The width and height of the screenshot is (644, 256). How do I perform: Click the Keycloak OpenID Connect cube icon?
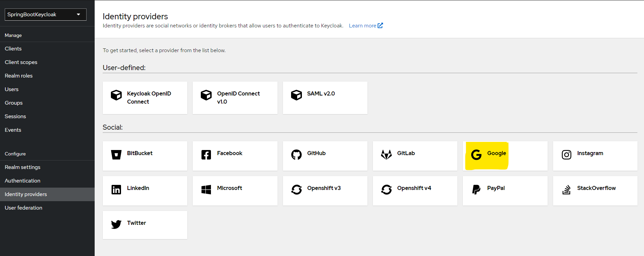[x=116, y=95]
